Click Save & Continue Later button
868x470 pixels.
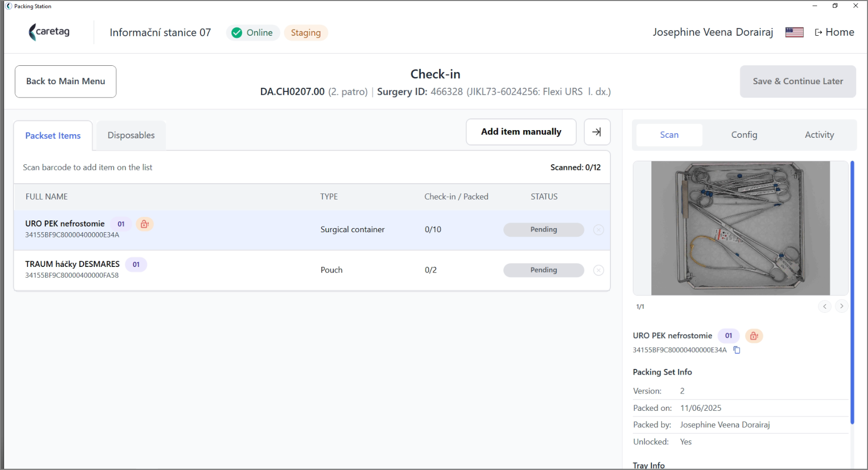tap(798, 81)
